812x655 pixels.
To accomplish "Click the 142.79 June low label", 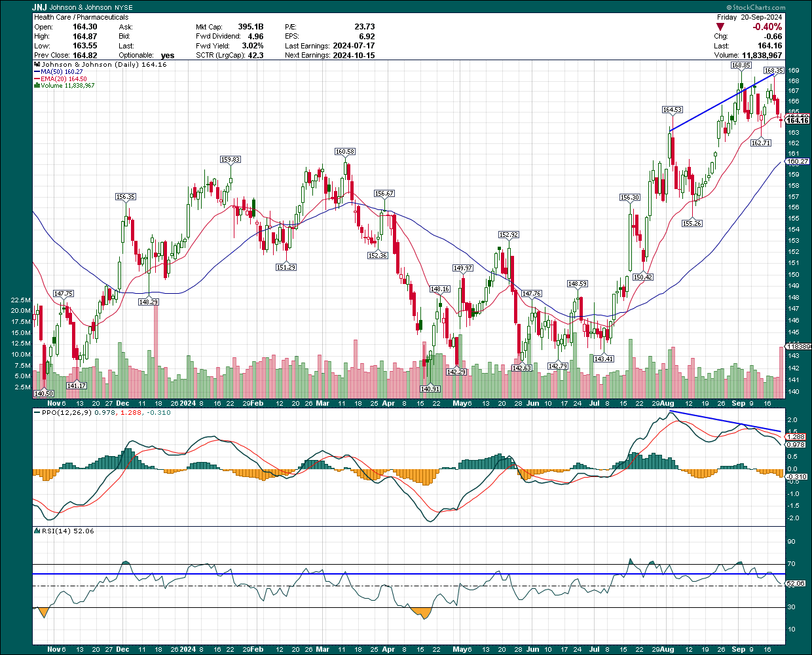I will 557,366.
